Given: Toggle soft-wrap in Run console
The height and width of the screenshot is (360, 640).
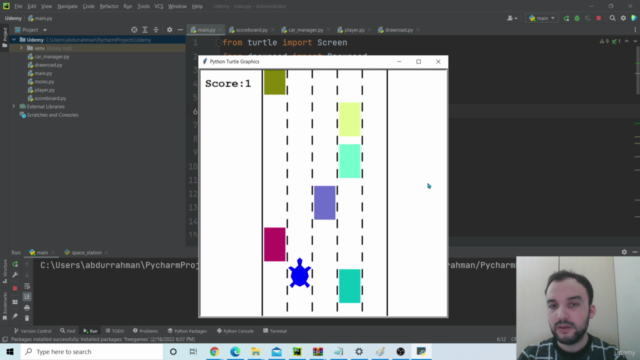Looking at the screenshot, I should coord(27,286).
